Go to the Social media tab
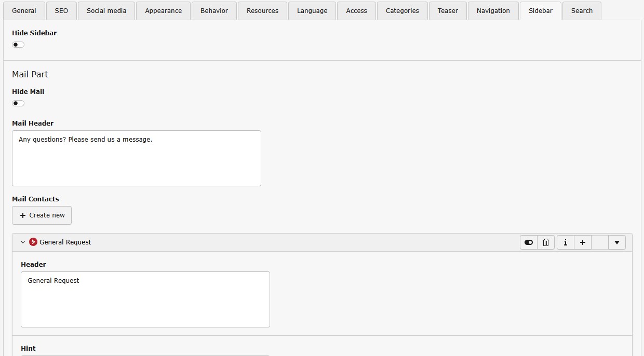 (106, 10)
